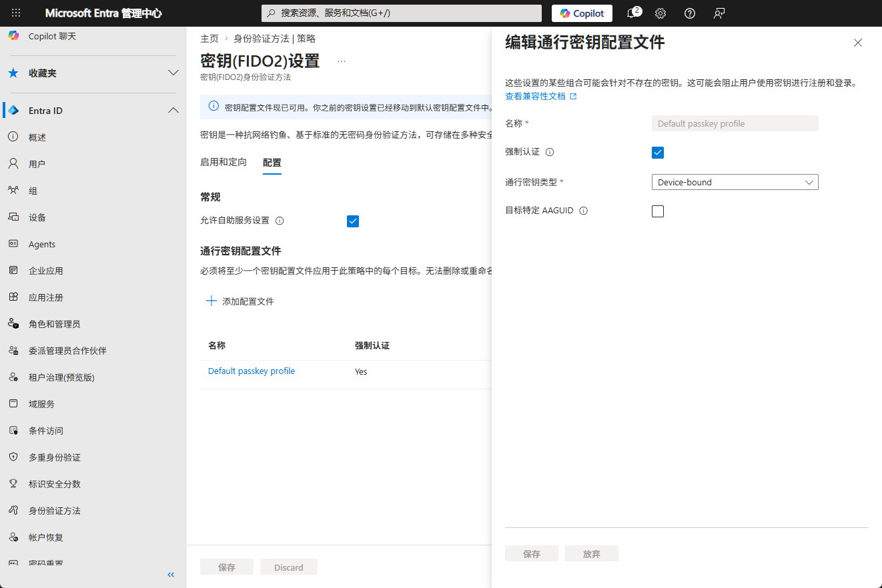Check the 目标特定 AAGUID checkbox

point(658,211)
